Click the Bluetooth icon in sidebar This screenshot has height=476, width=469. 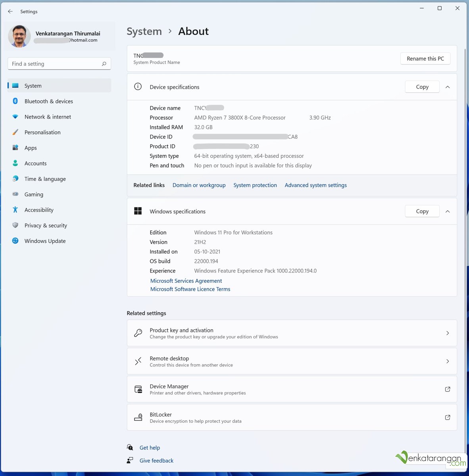point(15,101)
